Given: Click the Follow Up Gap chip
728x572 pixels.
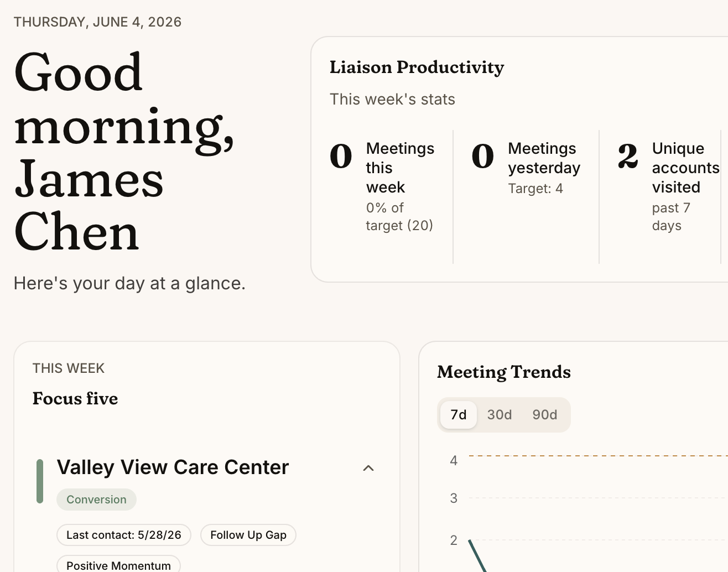Looking at the screenshot, I should click(x=248, y=535).
